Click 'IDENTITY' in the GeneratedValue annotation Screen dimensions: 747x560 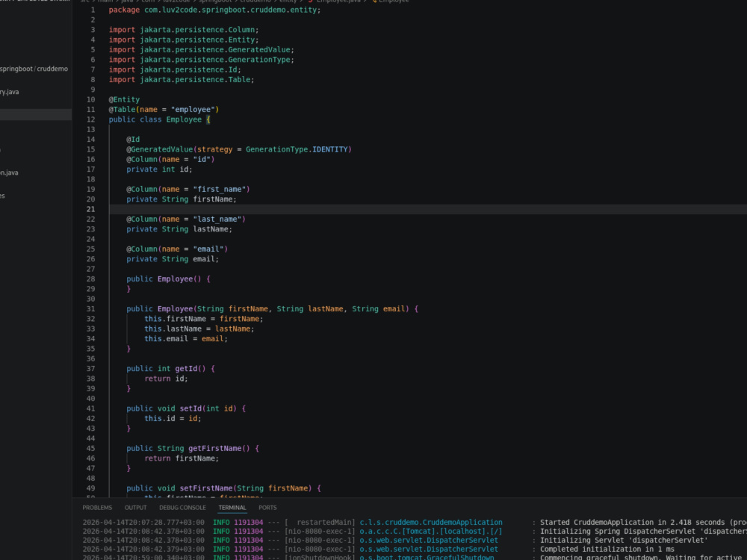pos(330,149)
